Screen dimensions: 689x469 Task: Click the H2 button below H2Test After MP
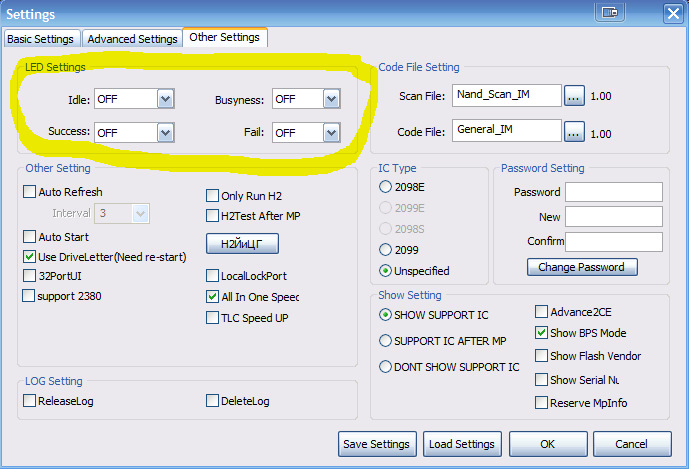[242, 244]
